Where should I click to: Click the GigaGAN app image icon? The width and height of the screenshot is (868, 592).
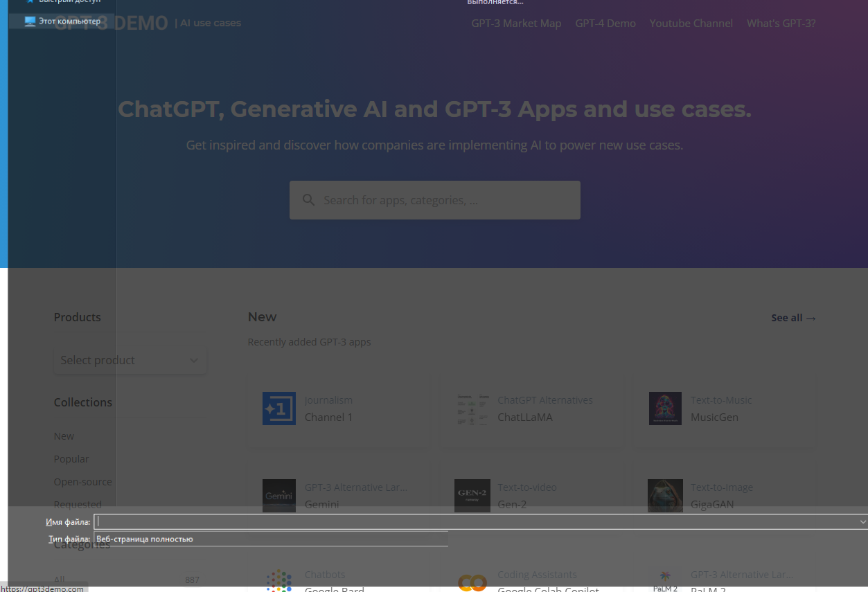point(665,495)
